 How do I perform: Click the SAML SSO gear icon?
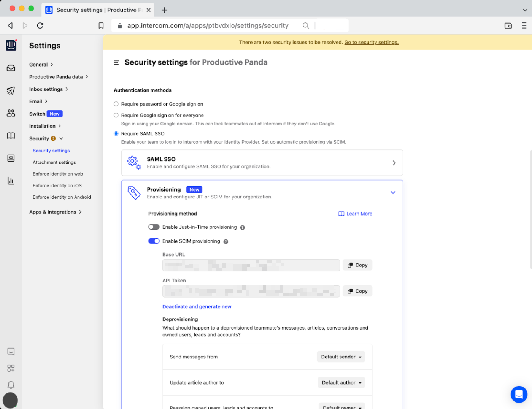tap(134, 162)
